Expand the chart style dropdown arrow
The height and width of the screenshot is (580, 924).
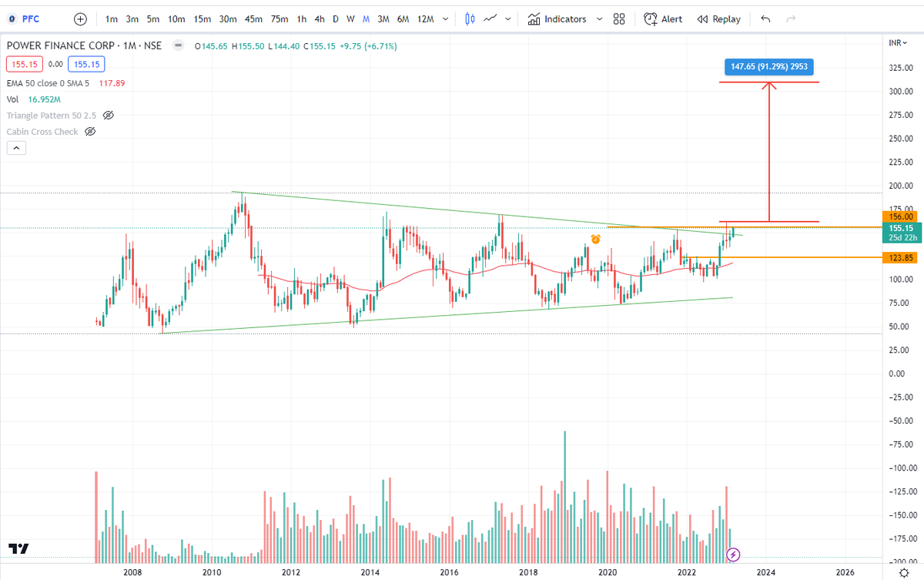(x=507, y=18)
